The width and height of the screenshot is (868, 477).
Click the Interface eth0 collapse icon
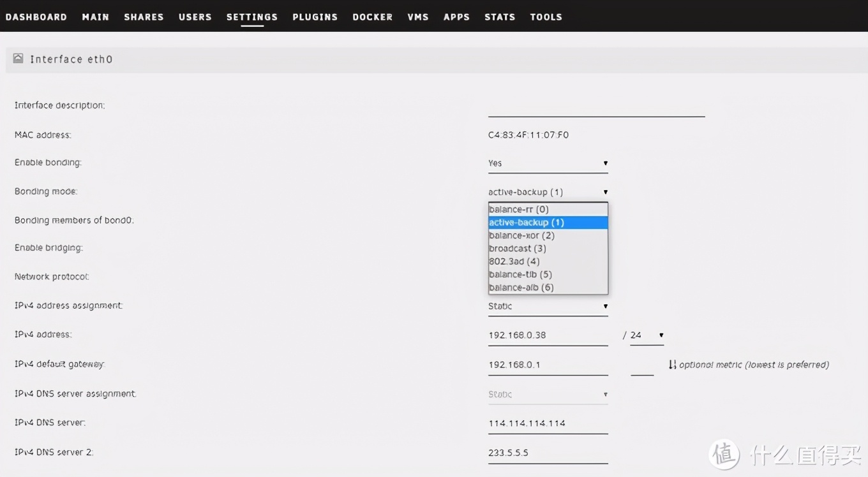click(18, 59)
